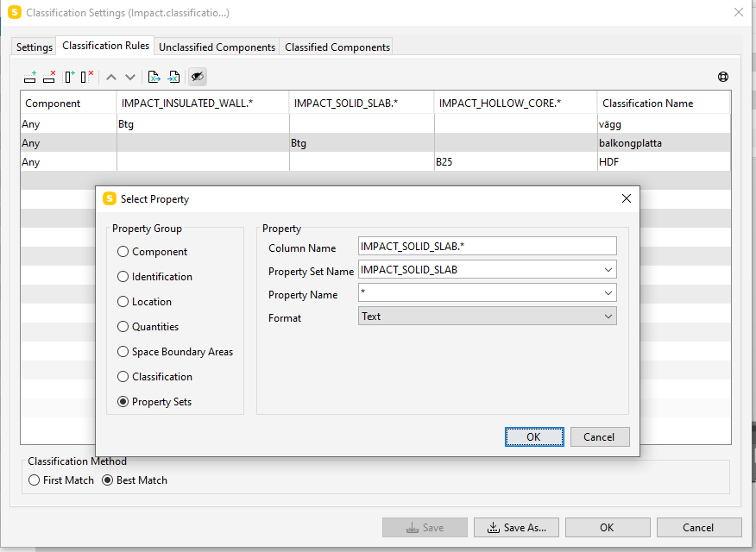Click the Classification Settings window app icon
Image resolution: width=756 pixels, height=552 pixels.
point(15,12)
